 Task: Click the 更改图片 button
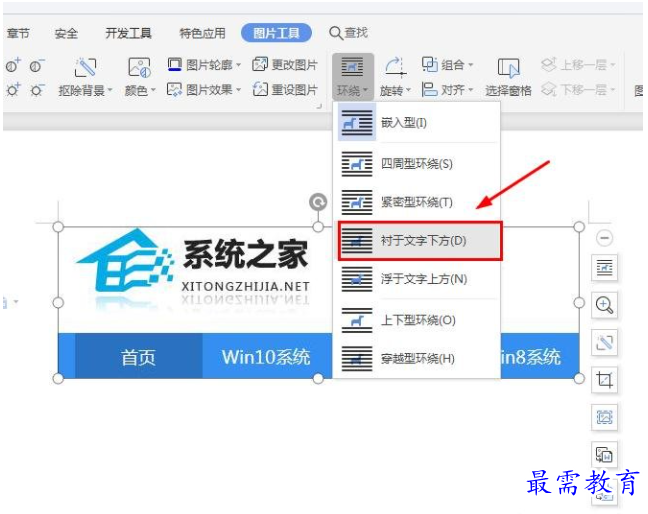[x=285, y=65]
